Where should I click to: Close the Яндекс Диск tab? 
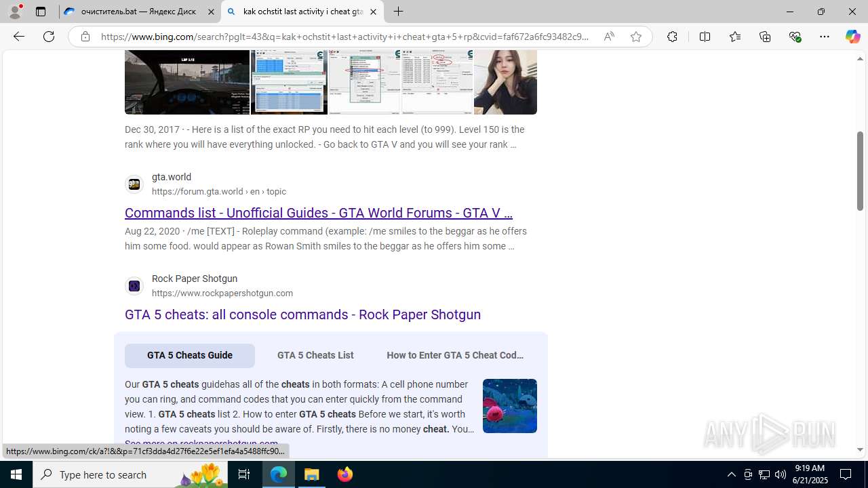pyautogui.click(x=211, y=12)
